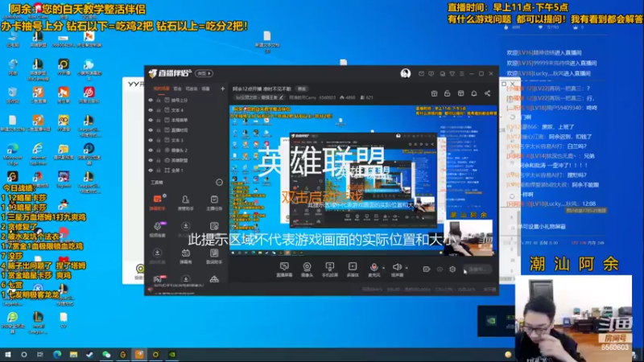
Task: Toggle lock on 抽号上分 layer
Action: click(159, 100)
